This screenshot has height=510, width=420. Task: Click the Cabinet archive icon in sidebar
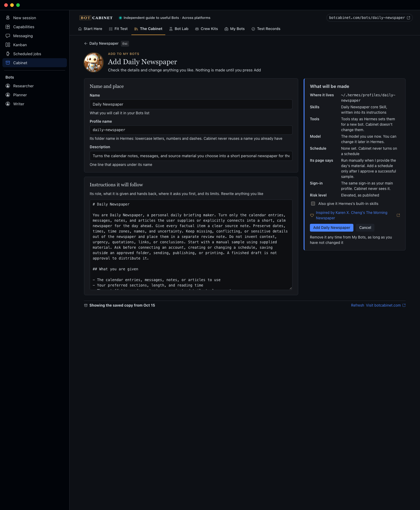click(x=8, y=63)
